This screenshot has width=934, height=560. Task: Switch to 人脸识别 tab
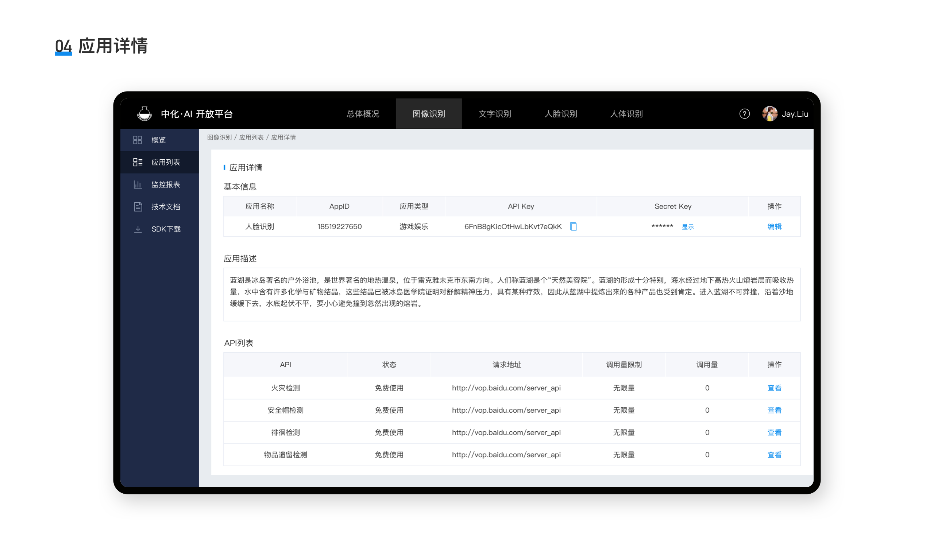[x=561, y=114]
